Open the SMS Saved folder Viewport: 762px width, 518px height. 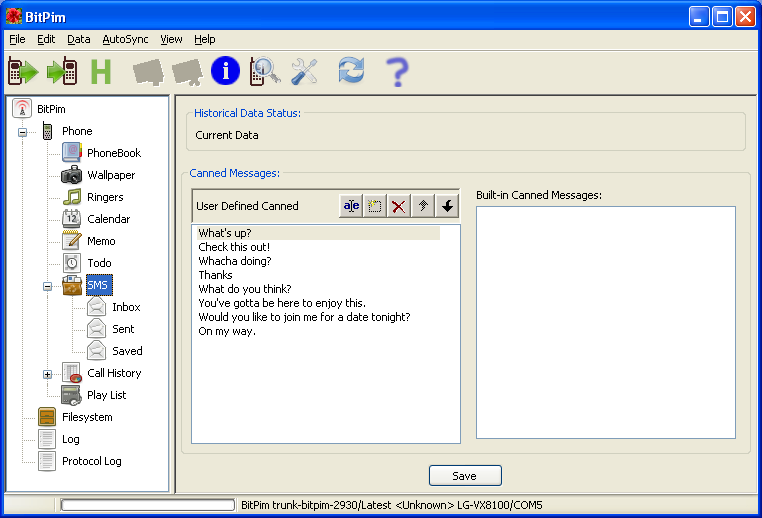pos(127,351)
